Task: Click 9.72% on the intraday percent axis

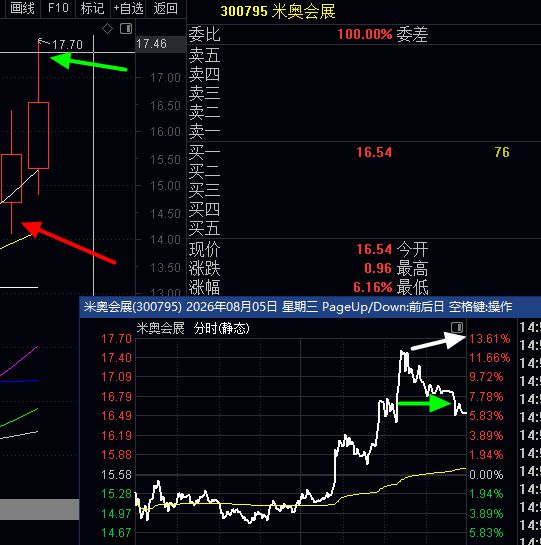Action: pos(486,377)
